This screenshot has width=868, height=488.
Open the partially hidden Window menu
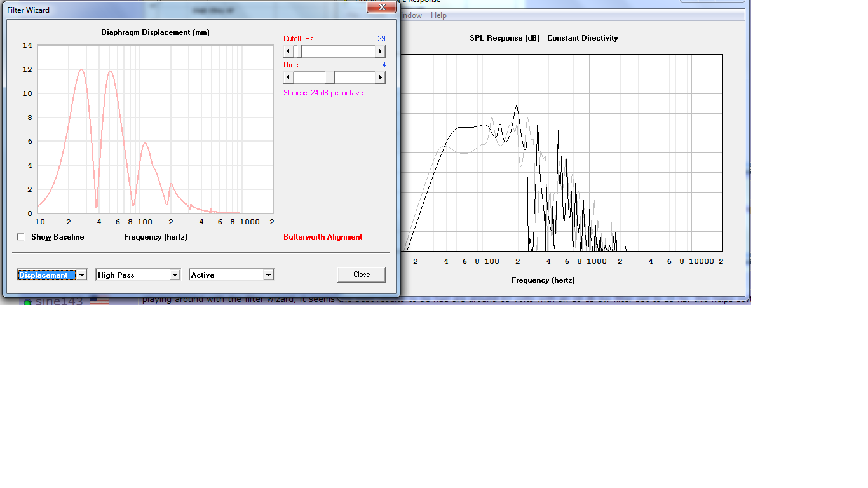point(412,15)
